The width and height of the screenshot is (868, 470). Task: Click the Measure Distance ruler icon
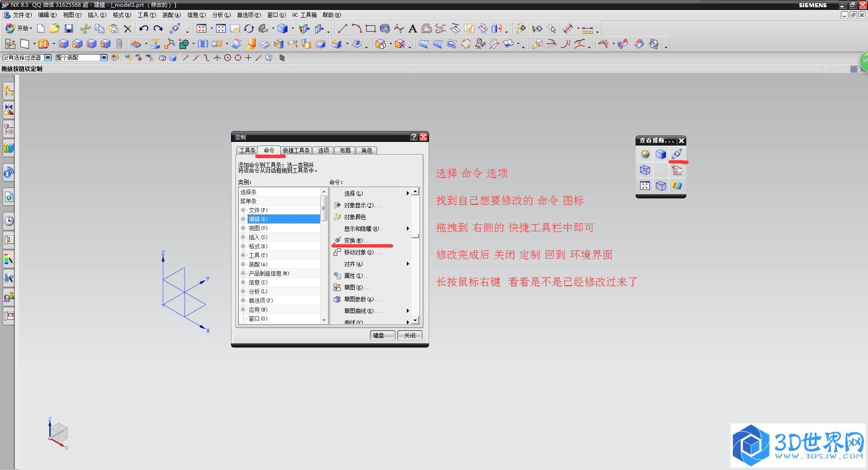[x=587, y=29]
